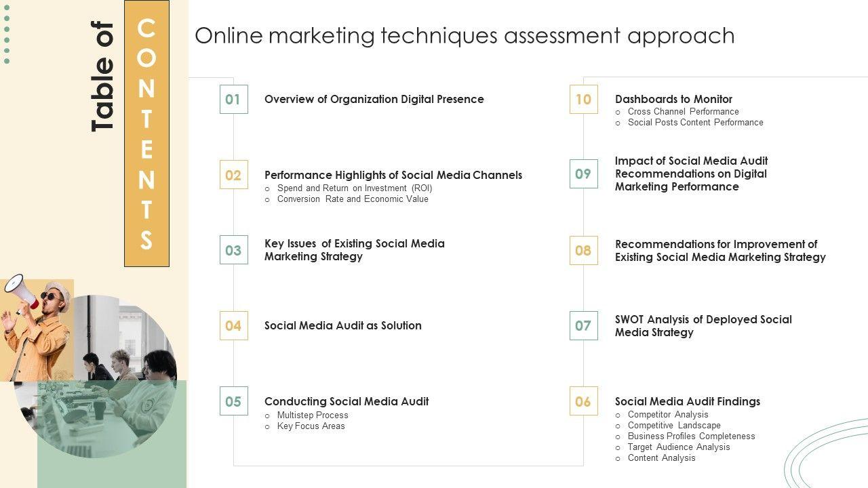The width and height of the screenshot is (868, 488).
Task: Click the slide title "Online marketing techniques assessment approach"
Action: click(465, 35)
